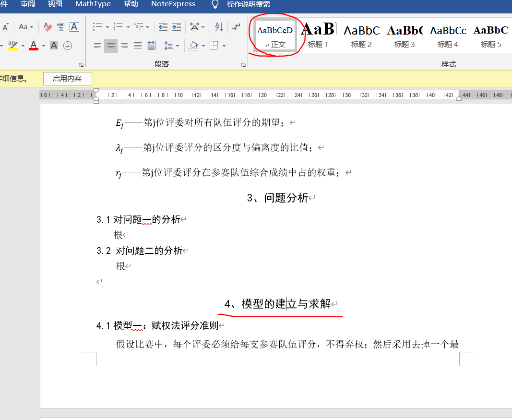Click 启用内容 button
The image size is (512, 420).
tap(67, 79)
